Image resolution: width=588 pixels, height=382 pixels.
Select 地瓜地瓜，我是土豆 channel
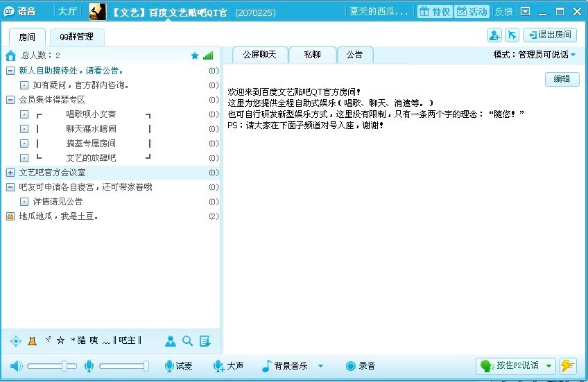coord(58,216)
